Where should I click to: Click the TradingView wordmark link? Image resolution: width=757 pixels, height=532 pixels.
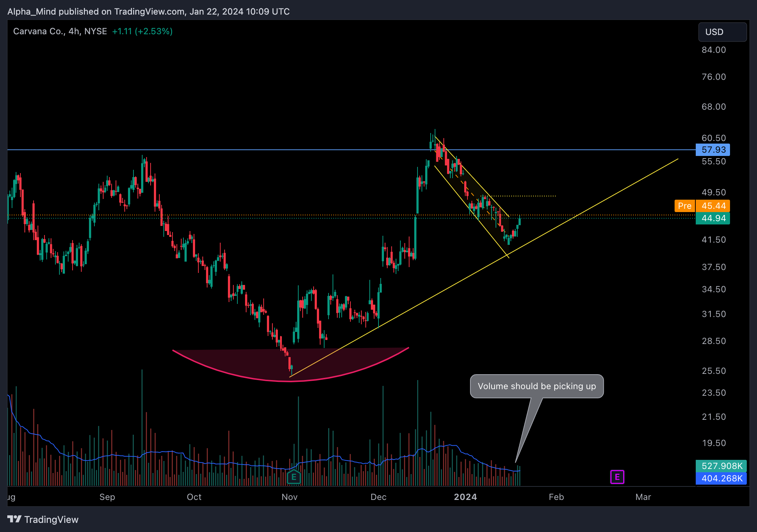51,519
